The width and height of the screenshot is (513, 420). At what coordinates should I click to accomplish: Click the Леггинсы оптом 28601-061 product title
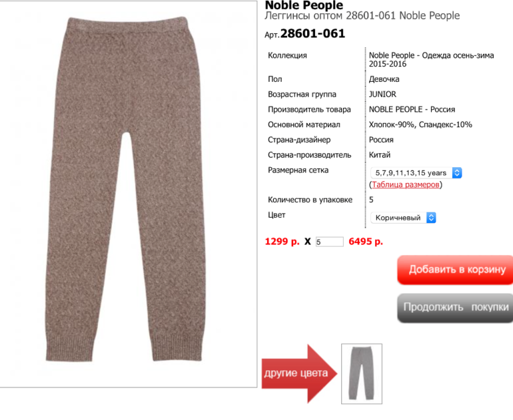click(x=362, y=16)
